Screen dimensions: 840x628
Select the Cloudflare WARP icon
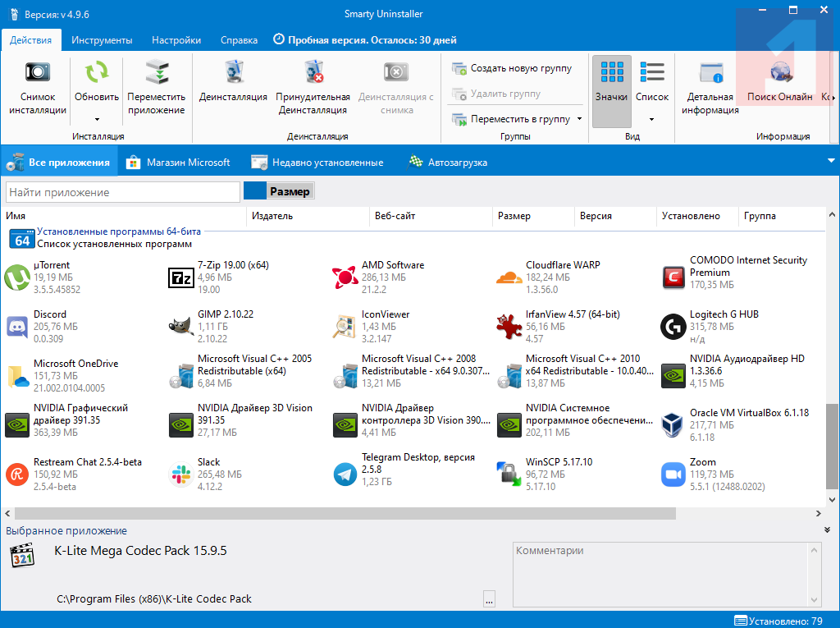tap(509, 277)
